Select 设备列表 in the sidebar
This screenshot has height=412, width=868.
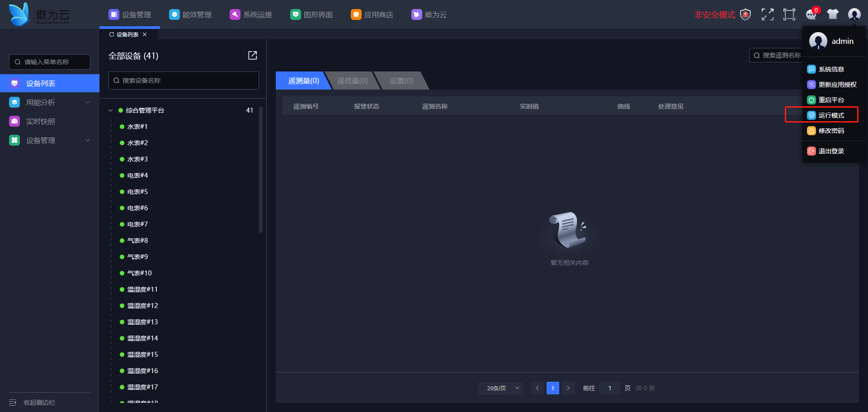pos(50,83)
